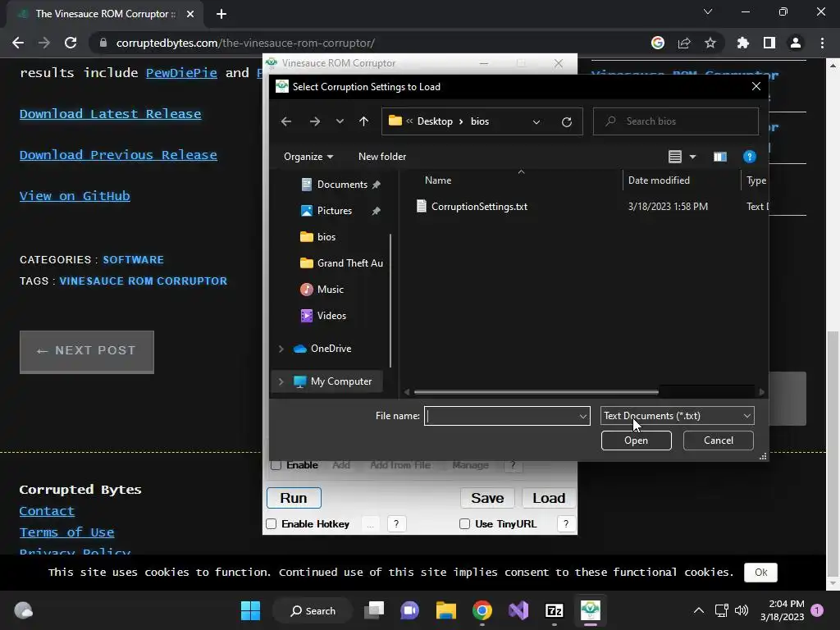Sort by Date modified column
The image size is (840, 630).
point(659,180)
